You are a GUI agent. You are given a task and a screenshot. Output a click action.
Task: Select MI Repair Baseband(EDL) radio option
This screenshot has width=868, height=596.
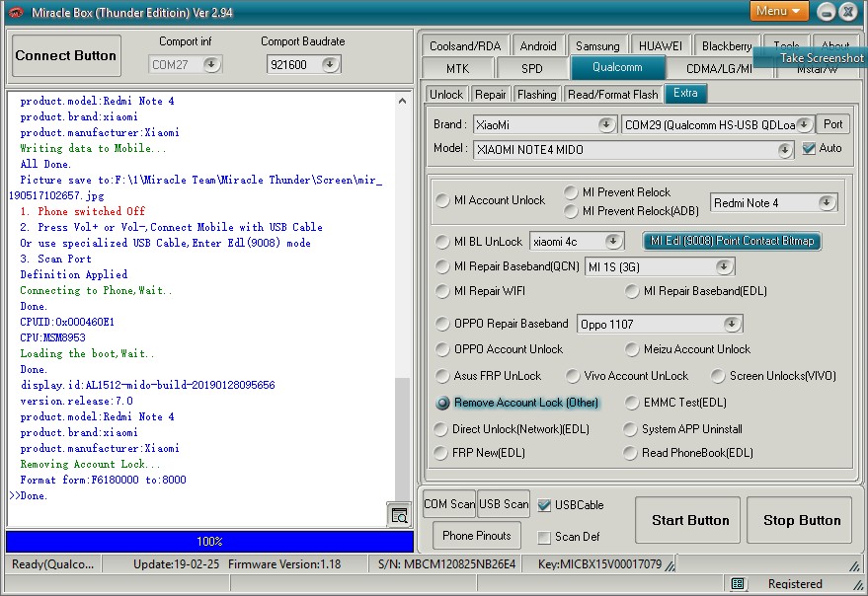tap(632, 291)
